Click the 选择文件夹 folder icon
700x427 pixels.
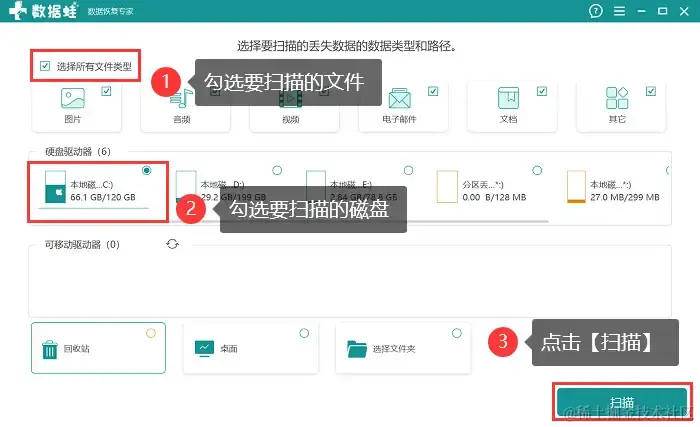(x=357, y=349)
